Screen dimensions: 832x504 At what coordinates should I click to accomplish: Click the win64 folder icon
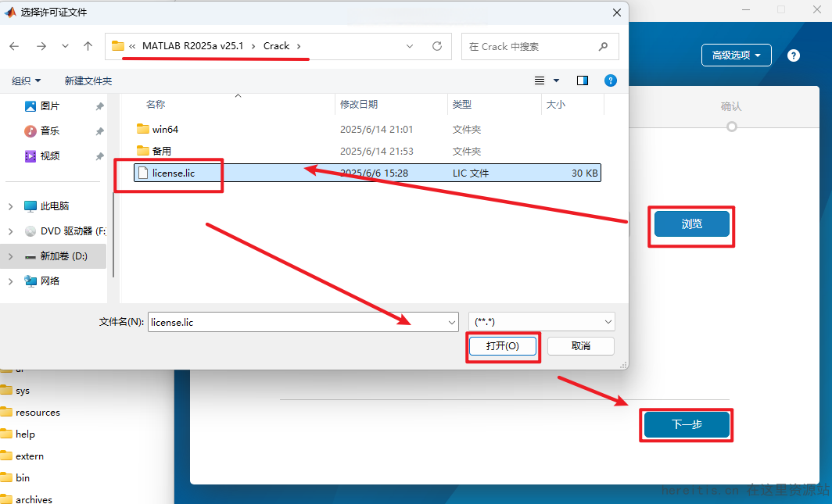(x=143, y=129)
